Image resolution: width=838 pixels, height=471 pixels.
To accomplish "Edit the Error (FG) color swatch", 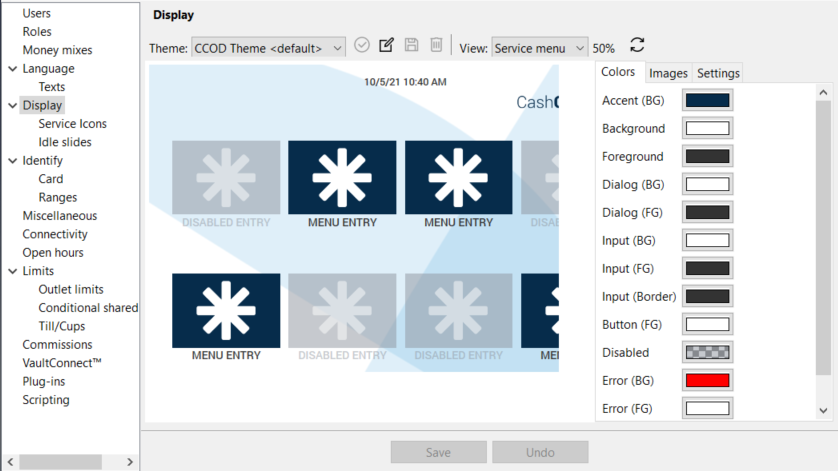I will [x=708, y=408].
